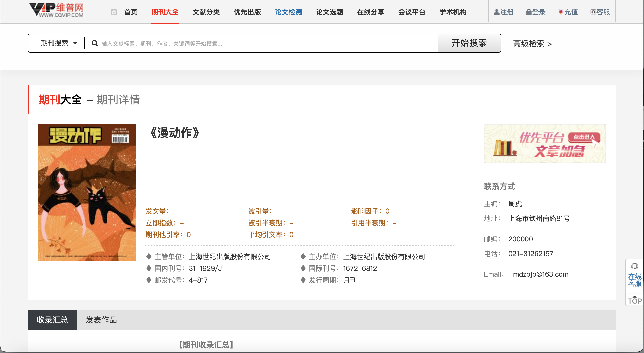This screenshot has width=644, height=353.
Task: Click 被引量 metric label
Action: point(260,211)
